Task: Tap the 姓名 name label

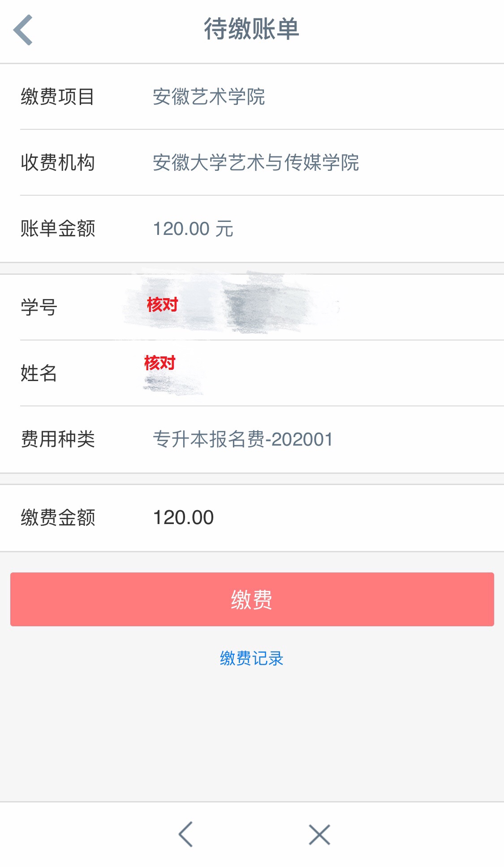Action: [x=39, y=373]
